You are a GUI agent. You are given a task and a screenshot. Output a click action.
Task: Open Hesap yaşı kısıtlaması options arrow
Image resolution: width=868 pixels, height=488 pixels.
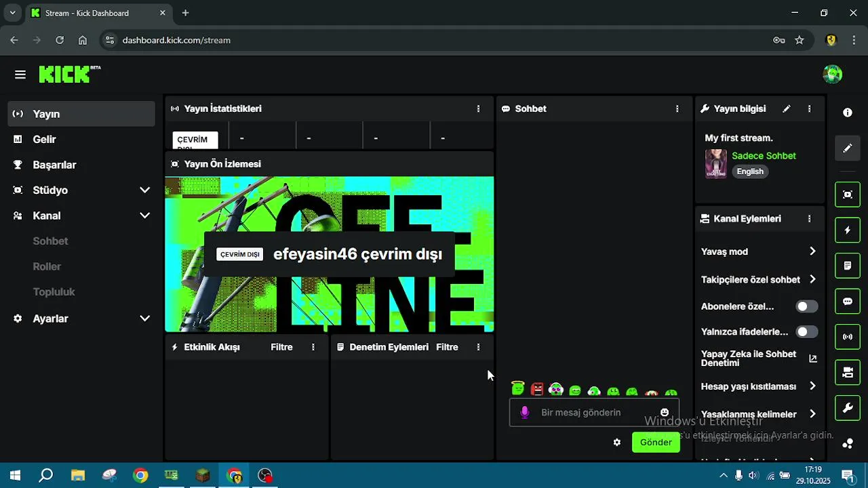pyautogui.click(x=812, y=386)
